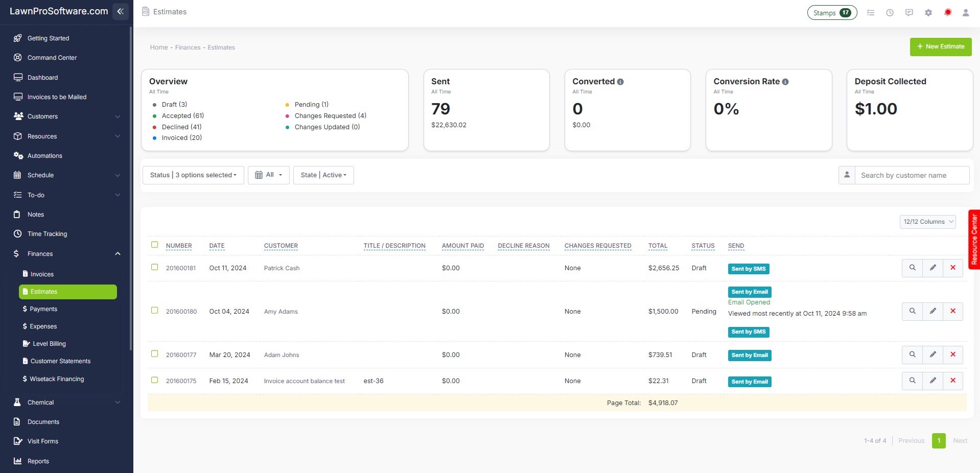Open the 12/12 Columns dropdown
Screen dimensions: 980x473
[x=927, y=222]
